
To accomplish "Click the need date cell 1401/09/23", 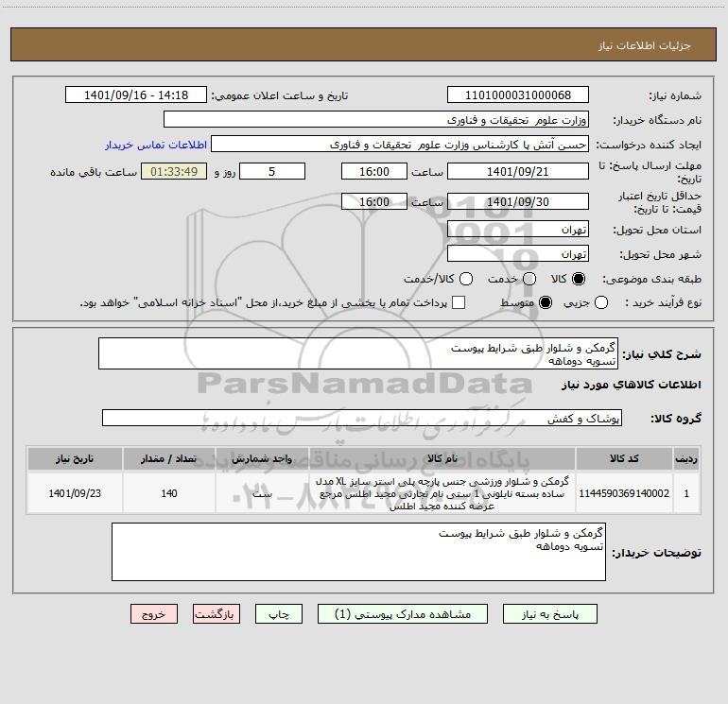I will click(75, 493).
